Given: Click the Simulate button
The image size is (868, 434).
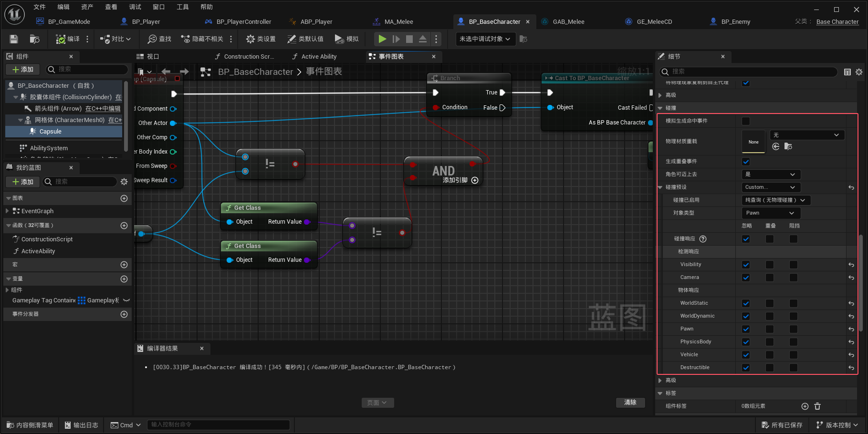Looking at the screenshot, I should click(x=347, y=39).
